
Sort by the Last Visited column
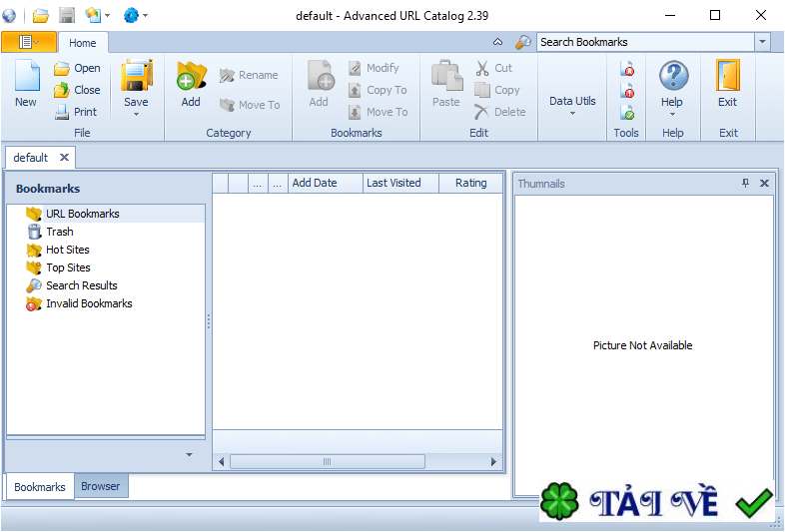click(x=400, y=184)
